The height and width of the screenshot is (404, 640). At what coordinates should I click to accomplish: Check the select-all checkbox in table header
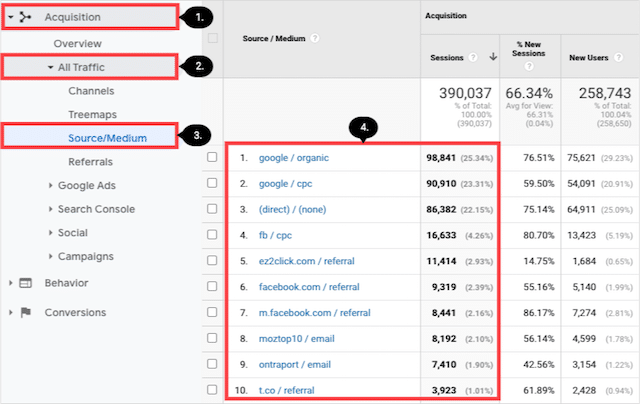211,38
